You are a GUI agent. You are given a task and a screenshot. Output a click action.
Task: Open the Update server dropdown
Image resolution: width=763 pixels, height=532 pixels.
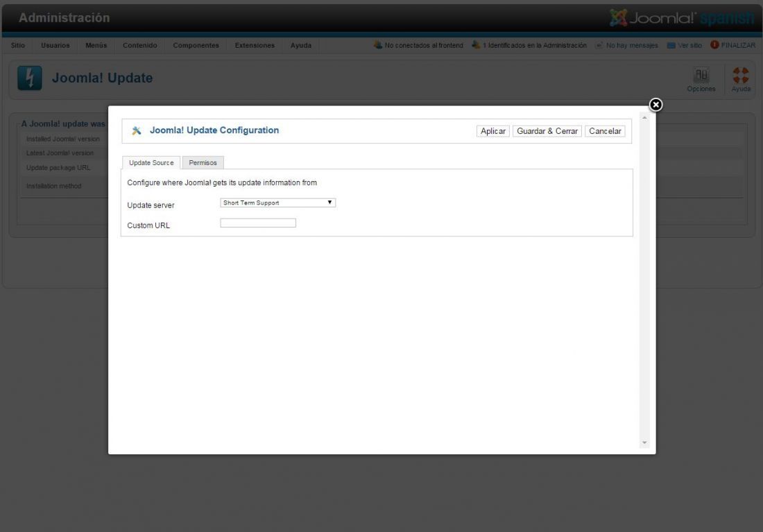click(x=277, y=203)
